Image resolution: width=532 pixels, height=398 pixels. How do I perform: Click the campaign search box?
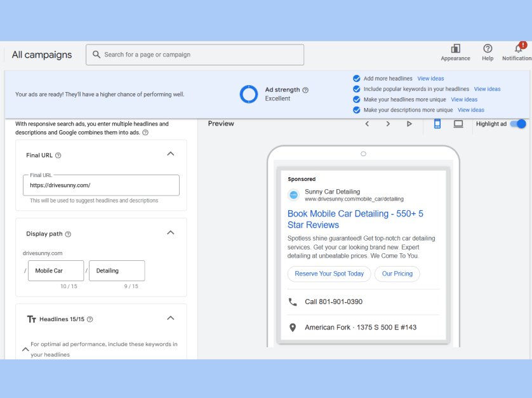coord(195,55)
